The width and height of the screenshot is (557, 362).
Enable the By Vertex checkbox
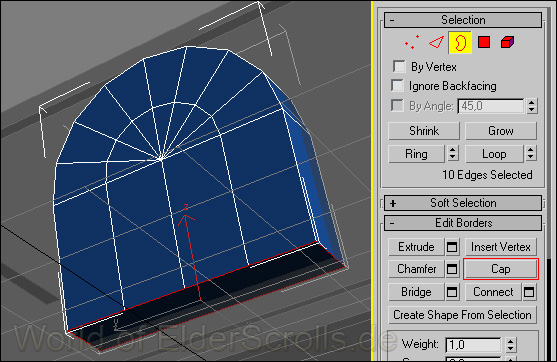coord(399,66)
